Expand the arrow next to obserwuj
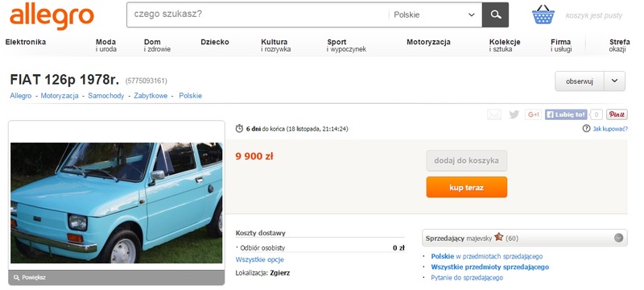 [614, 81]
